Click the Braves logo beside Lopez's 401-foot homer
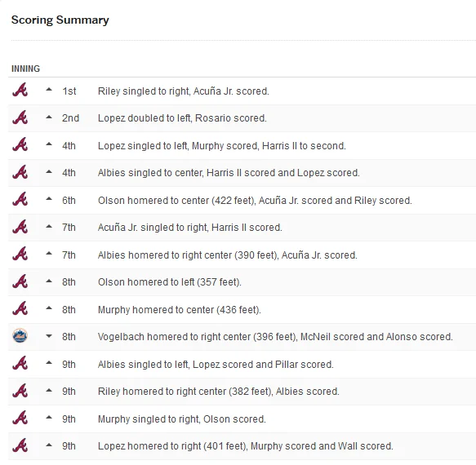The height and width of the screenshot is (465, 476). [x=20, y=445]
